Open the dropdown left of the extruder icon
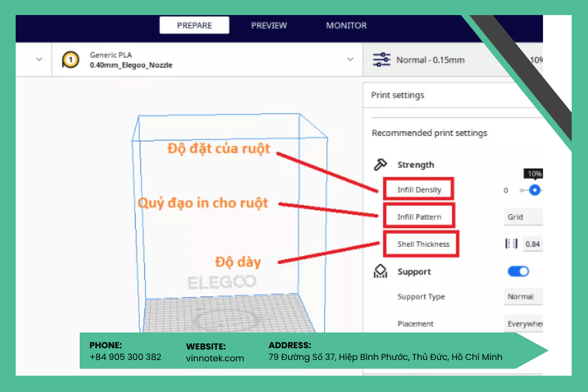 [39, 59]
